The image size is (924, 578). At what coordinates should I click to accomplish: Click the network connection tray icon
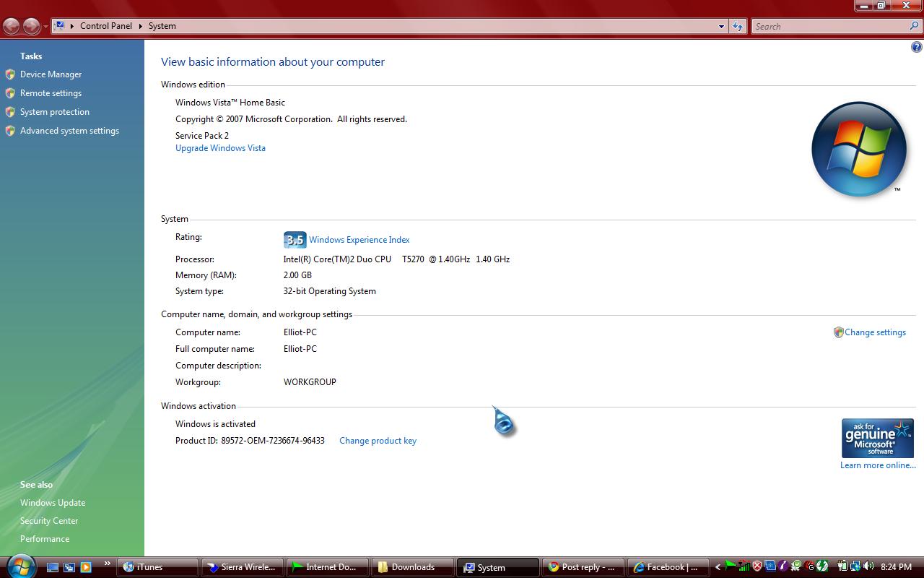856,566
